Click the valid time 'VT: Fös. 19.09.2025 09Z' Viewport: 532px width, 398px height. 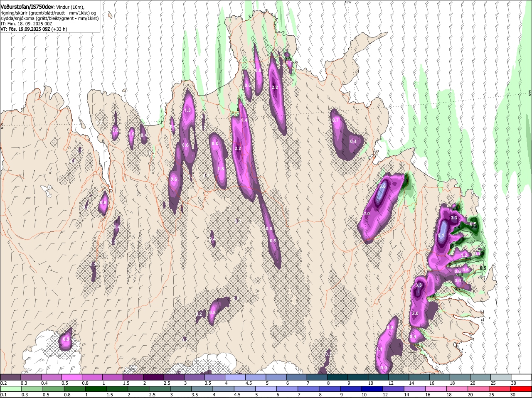25,29
